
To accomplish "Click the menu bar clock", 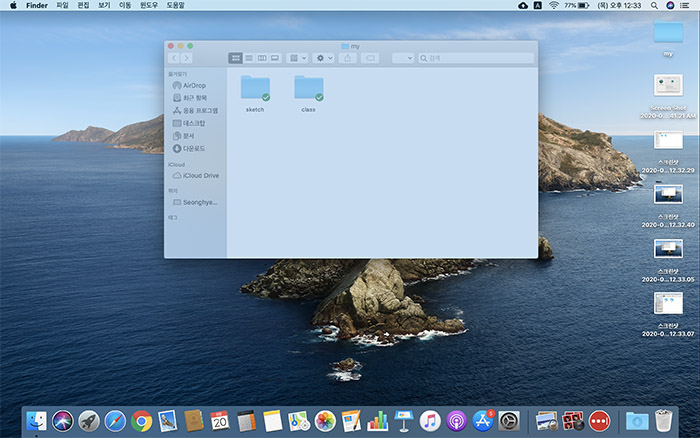I will pos(619,5).
